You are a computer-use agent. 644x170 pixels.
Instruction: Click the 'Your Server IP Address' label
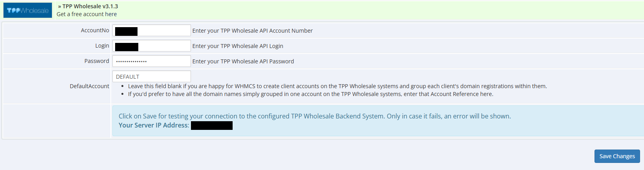click(x=154, y=125)
